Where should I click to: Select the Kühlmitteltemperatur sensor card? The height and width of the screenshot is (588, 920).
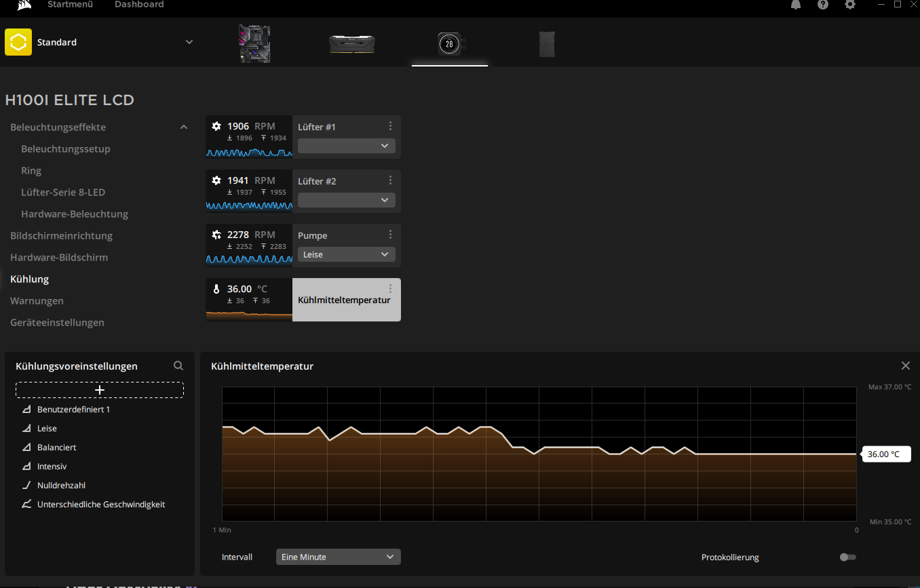pyautogui.click(x=303, y=300)
